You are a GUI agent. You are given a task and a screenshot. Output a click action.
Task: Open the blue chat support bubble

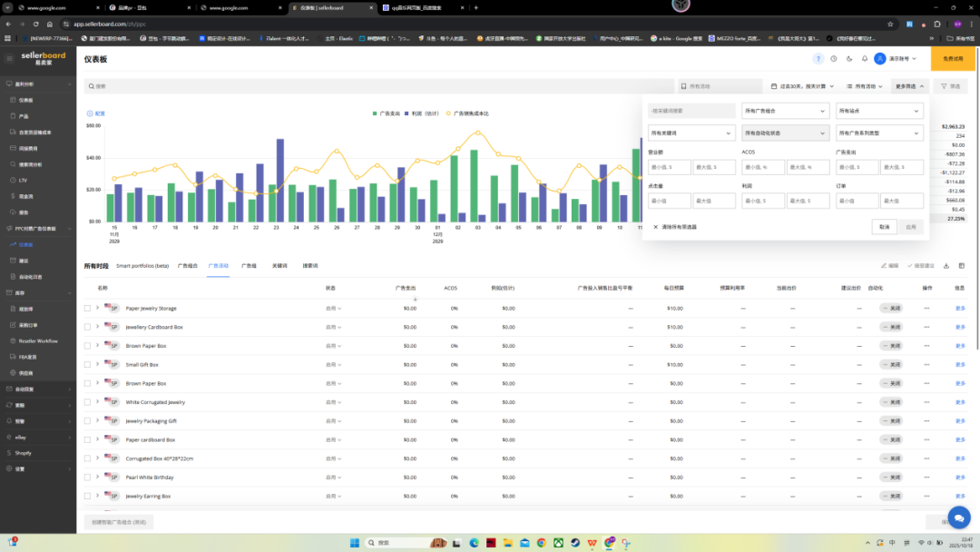pyautogui.click(x=959, y=518)
